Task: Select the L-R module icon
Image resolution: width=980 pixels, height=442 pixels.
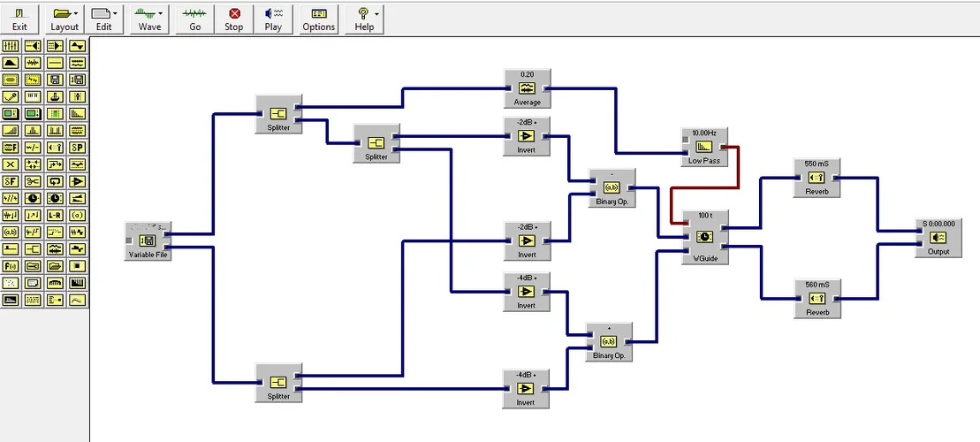Action: pos(55,215)
